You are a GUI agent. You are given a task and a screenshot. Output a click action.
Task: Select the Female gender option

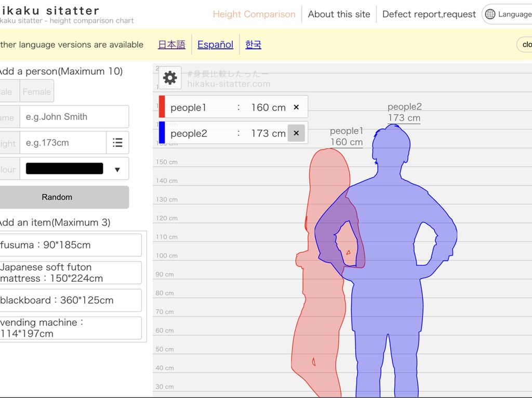pyautogui.click(x=37, y=91)
